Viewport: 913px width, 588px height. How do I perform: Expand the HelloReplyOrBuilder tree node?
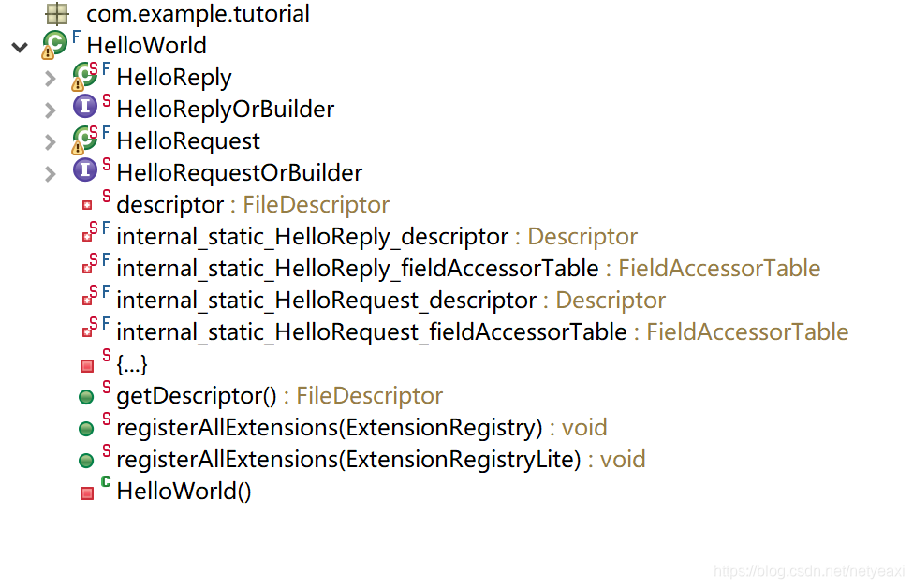(x=49, y=107)
